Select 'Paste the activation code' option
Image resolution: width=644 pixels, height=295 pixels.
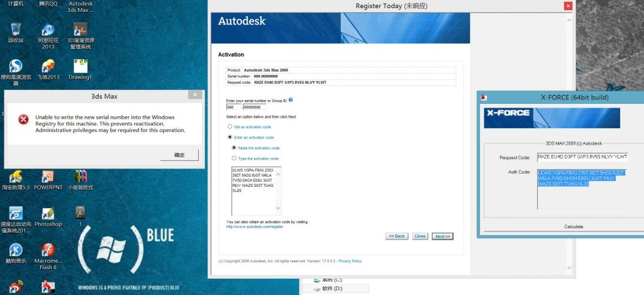(234, 147)
